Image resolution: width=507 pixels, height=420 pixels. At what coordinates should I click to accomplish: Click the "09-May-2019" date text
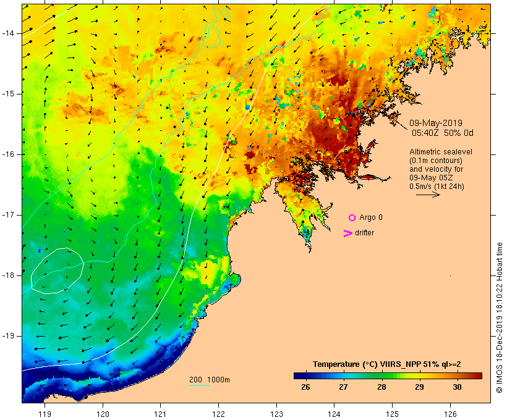[x=435, y=123]
